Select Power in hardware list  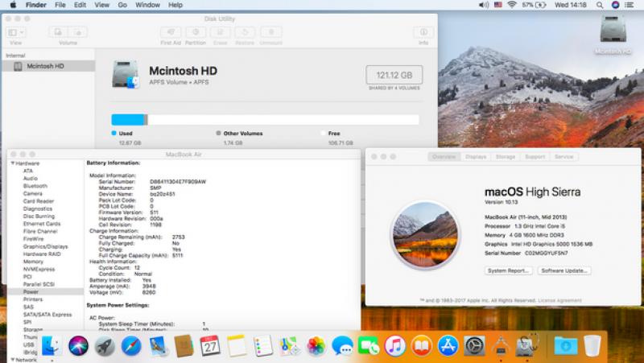[31, 291]
